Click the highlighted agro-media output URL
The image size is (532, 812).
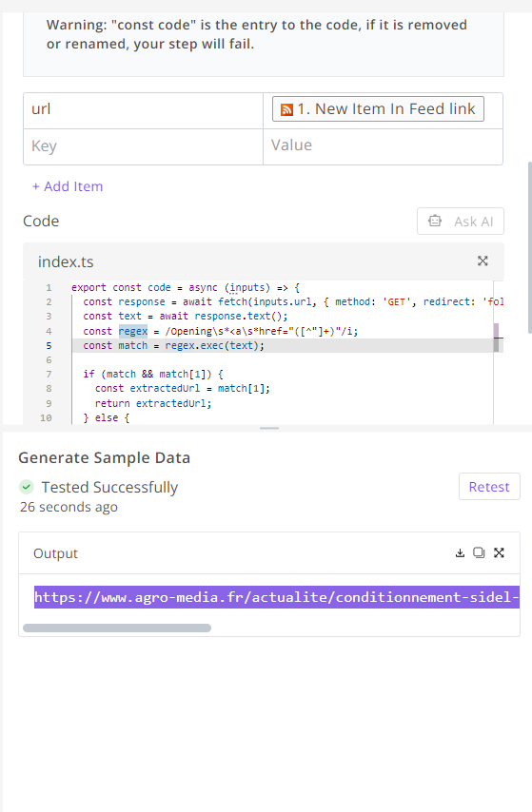[277, 597]
